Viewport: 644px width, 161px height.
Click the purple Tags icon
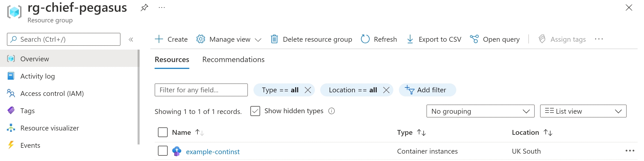pyautogui.click(x=11, y=110)
